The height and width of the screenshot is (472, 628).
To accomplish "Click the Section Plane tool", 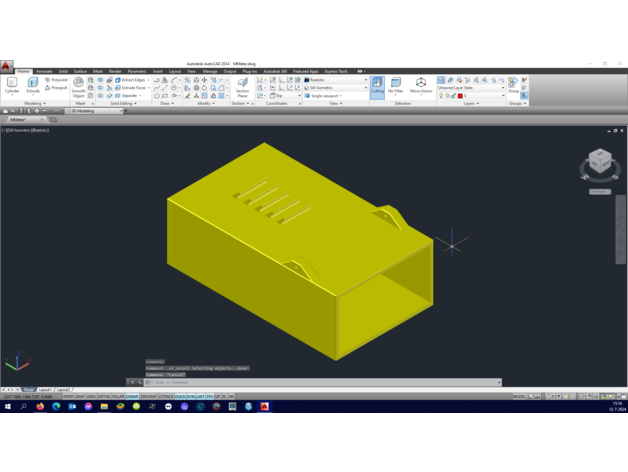I will (242, 86).
